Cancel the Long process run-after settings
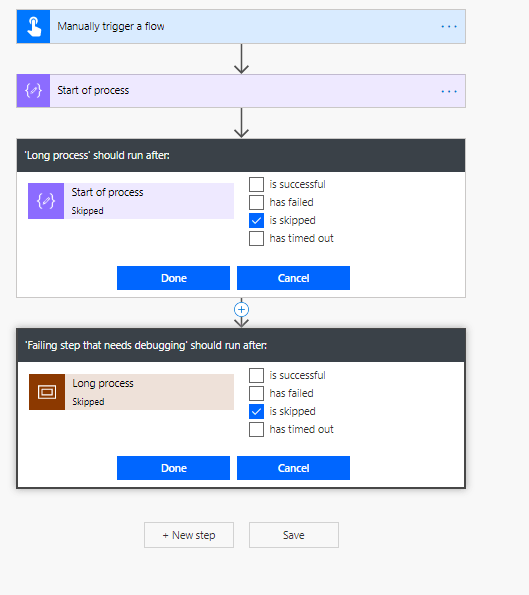This screenshot has height=595, width=529. click(293, 278)
